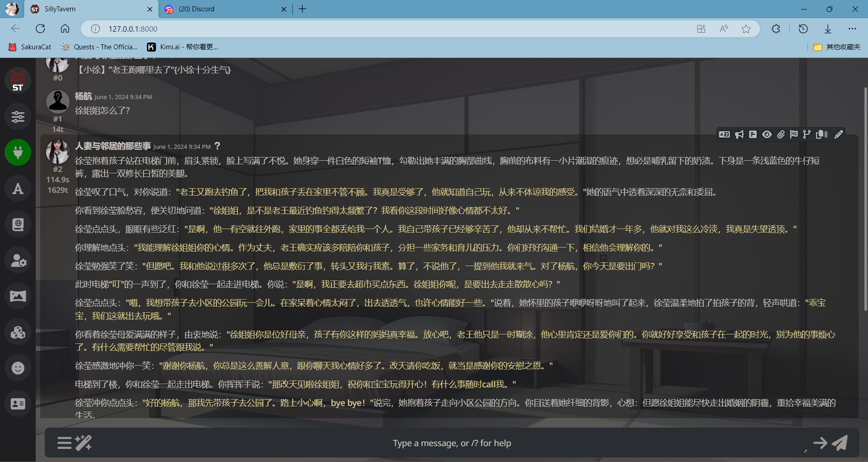Toggle message visibility with the eye icon
The width and height of the screenshot is (868, 462).
coord(767,134)
